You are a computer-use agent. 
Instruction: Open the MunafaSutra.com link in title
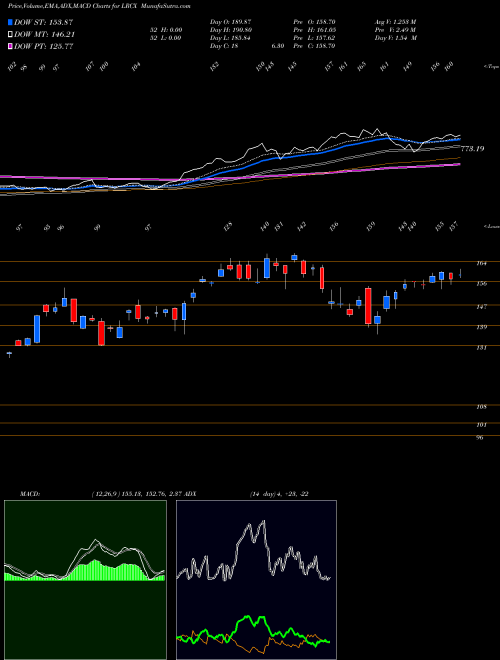[x=164, y=6]
